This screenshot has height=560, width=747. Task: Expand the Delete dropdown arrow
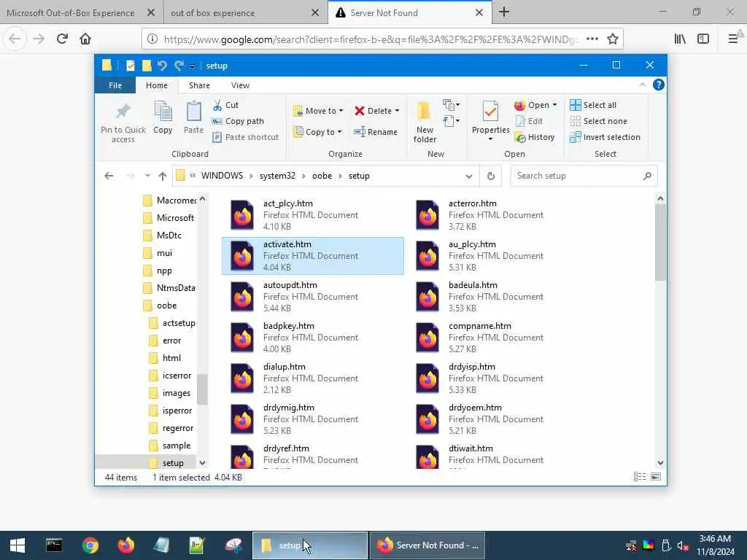point(398,111)
